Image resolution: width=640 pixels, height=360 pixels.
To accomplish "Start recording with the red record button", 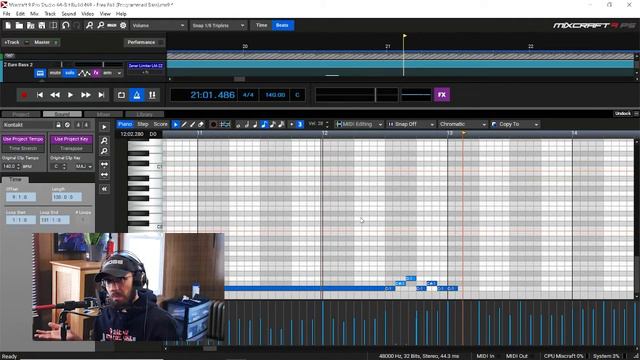I will click(24, 95).
